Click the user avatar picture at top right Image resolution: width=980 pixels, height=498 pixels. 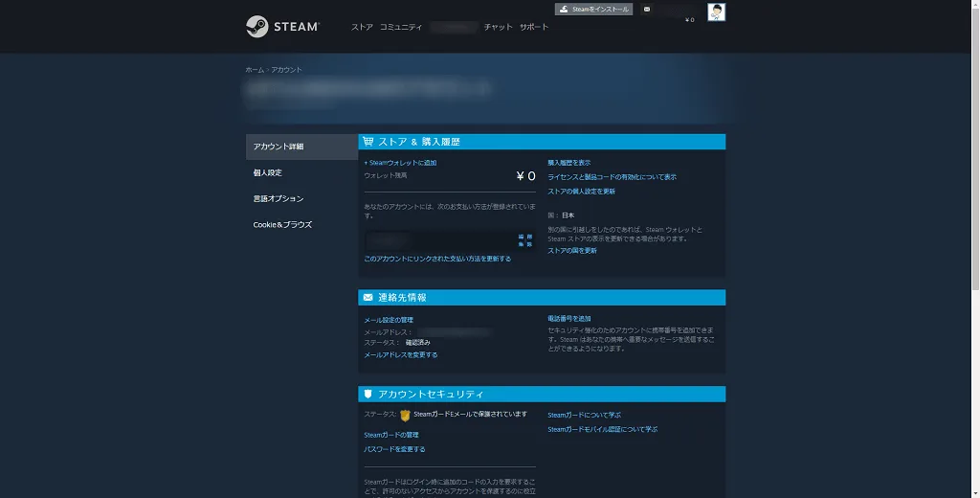coord(716,11)
